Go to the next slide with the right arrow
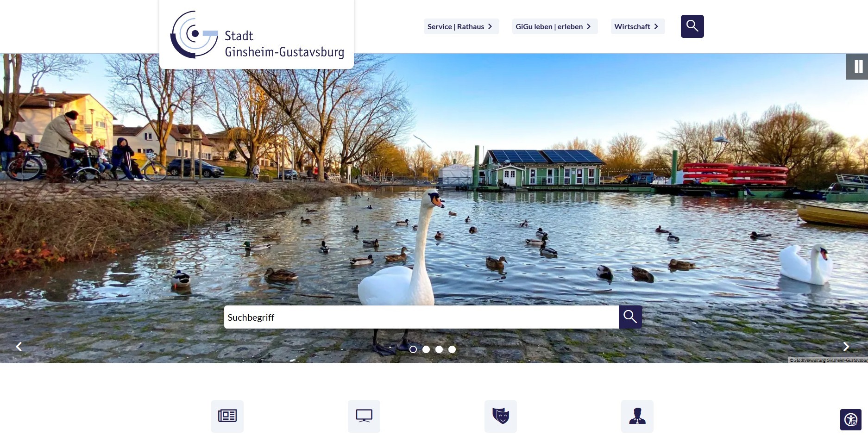Image resolution: width=868 pixels, height=435 pixels. point(846,347)
